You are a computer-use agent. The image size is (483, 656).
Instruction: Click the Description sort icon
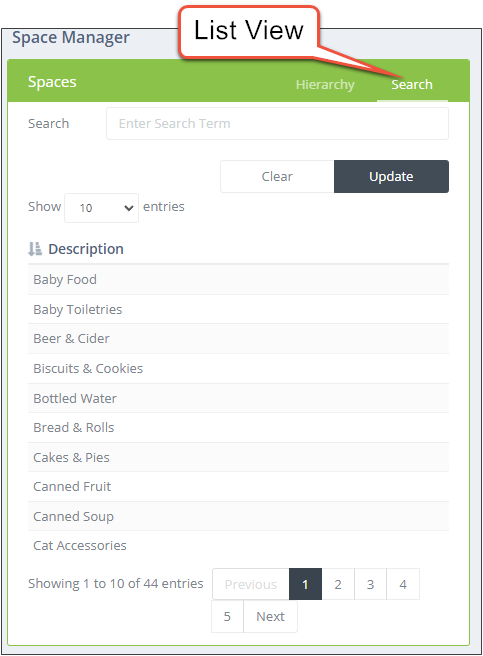pos(35,249)
